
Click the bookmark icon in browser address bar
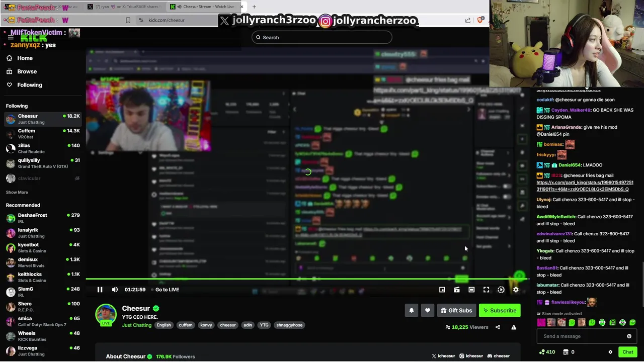click(128, 20)
